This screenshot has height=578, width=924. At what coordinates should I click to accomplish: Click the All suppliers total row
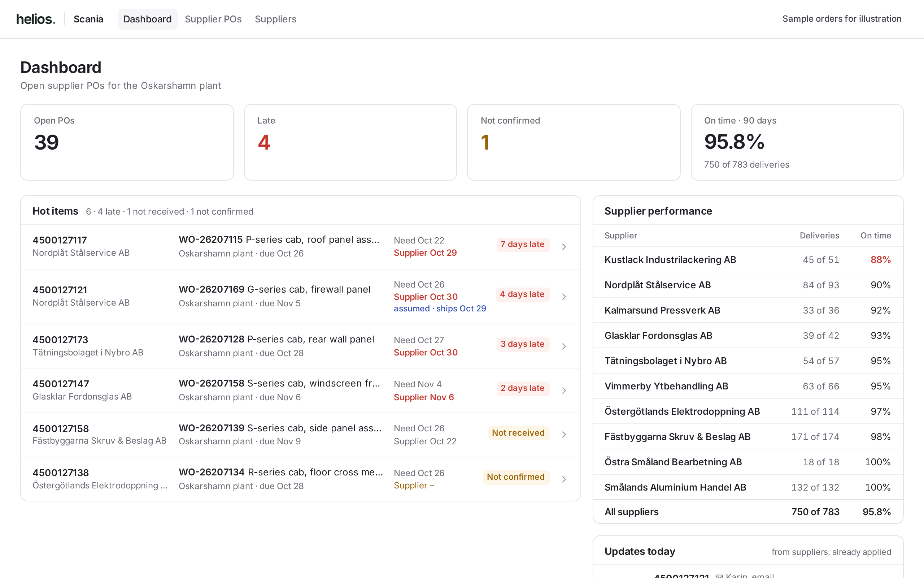748,512
